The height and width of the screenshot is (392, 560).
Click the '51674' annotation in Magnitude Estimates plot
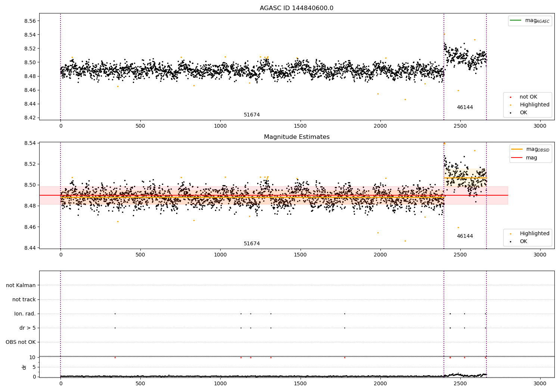pos(252,244)
